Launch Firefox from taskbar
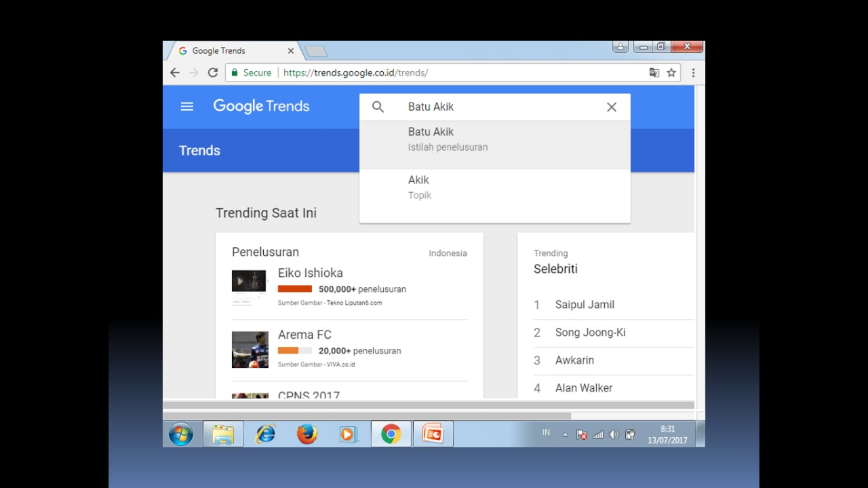 pyautogui.click(x=307, y=434)
